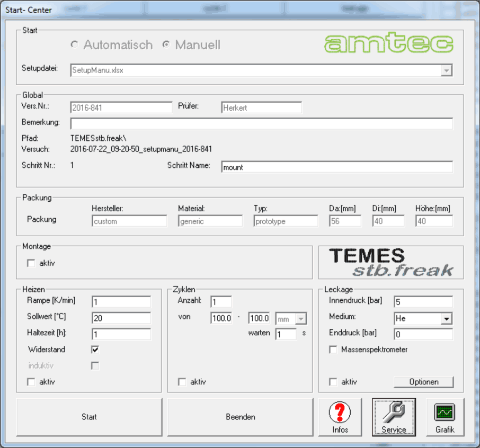Enable the Heizen aktiv checkbox
This screenshot has height=448, width=480.
[x=31, y=382]
